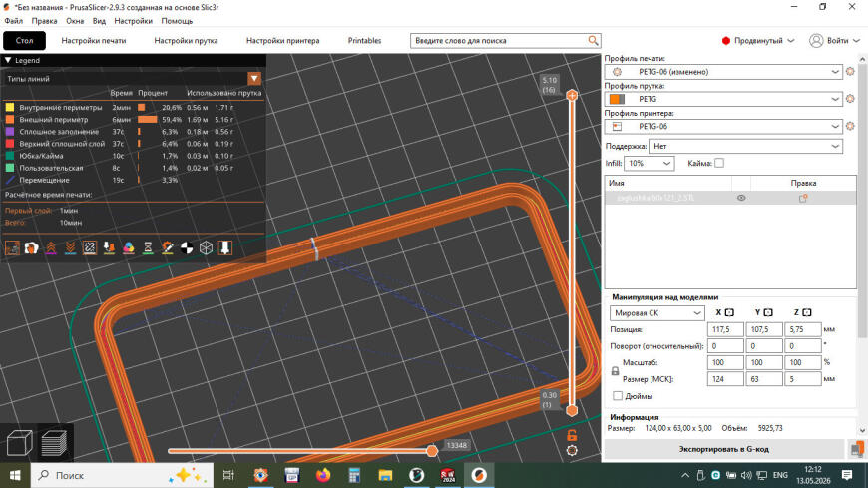Open Поддержка dropdown
The height and width of the screenshot is (488, 868).
tap(745, 147)
